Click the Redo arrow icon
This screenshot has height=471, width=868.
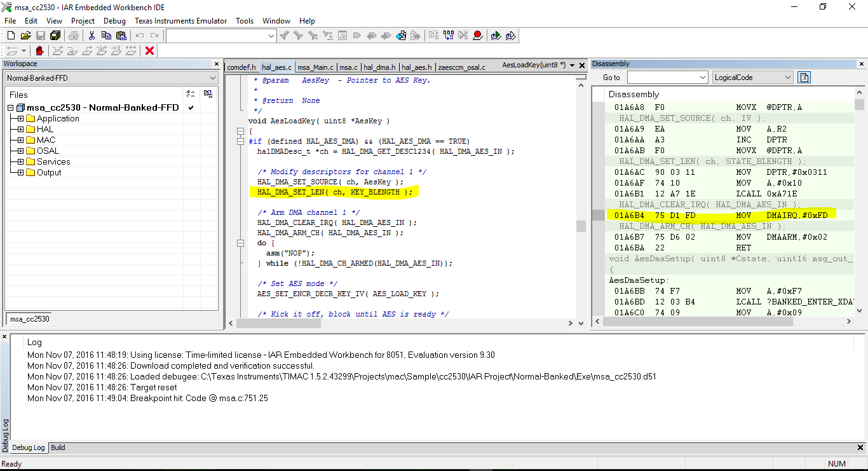(154, 36)
